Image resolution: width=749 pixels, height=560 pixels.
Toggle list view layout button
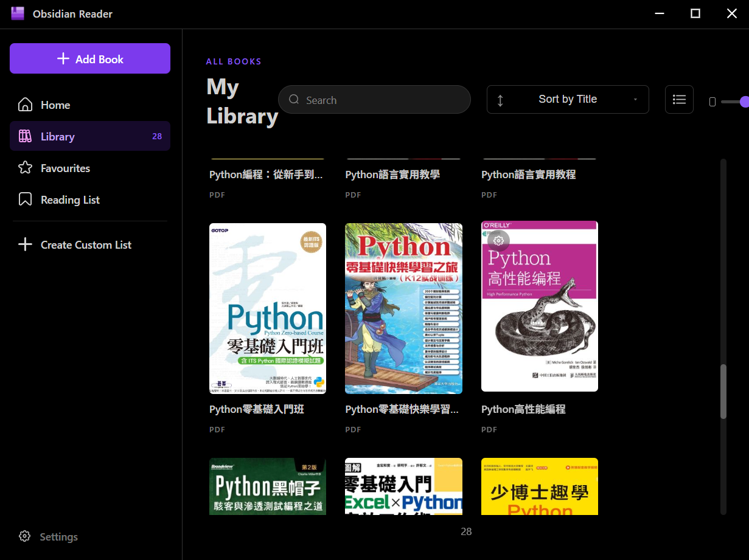pos(679,99)
